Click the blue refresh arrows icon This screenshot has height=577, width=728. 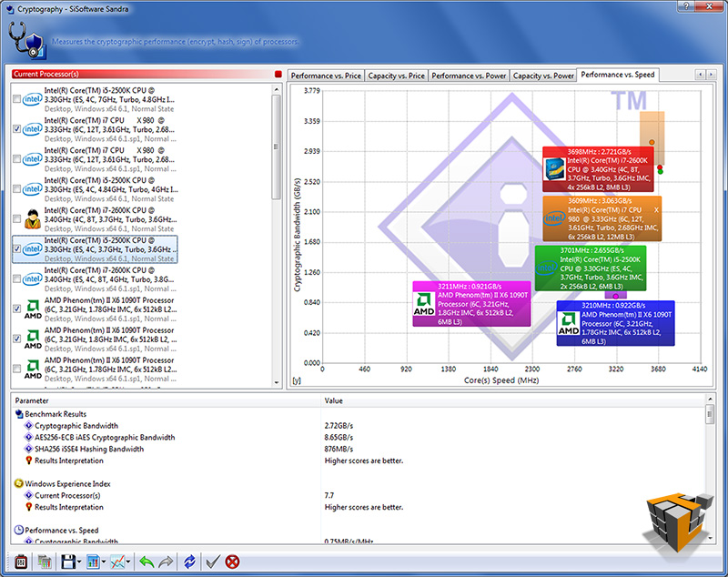pyautogui.click(x=189, y=562)
